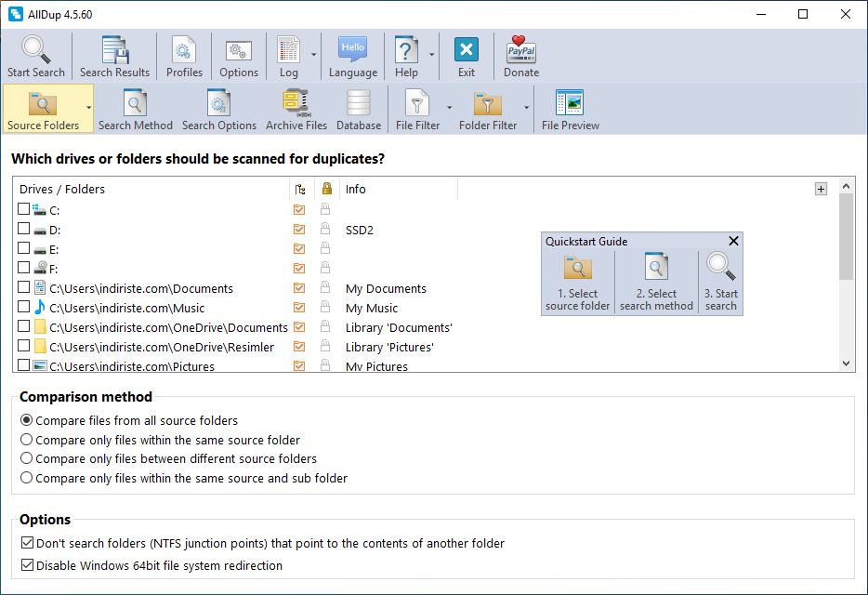The width and height of the screenshot is (868, 595).
Task: Select the C:\Users\indiriste.com\Documents row text
Action: [141, 288]
